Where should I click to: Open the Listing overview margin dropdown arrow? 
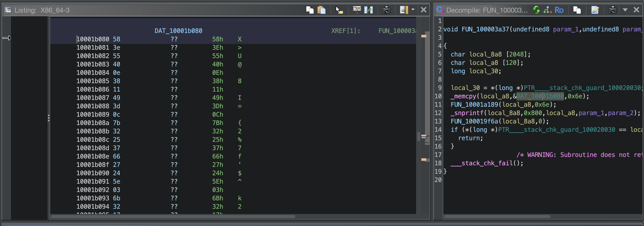413,10
